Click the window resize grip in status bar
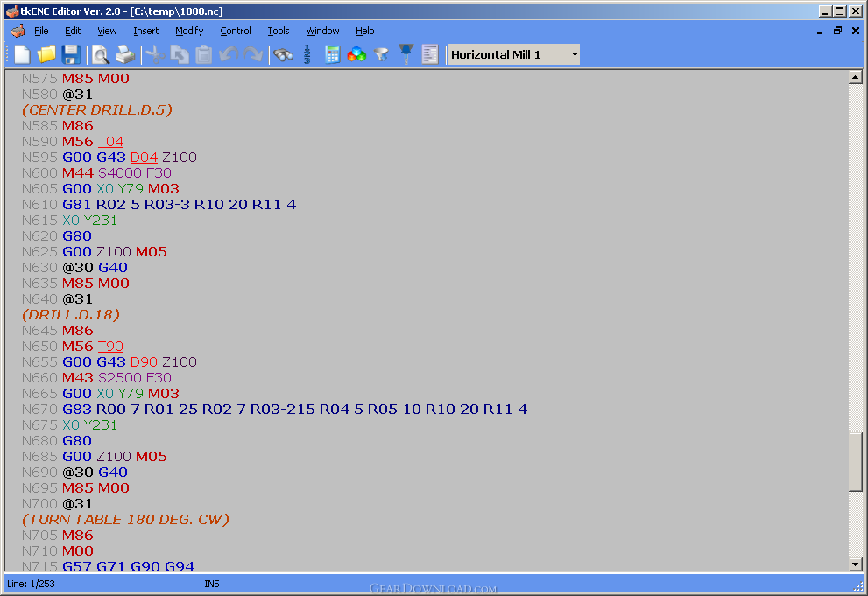This screenshot has width=868, height=596. pos(858,586)
